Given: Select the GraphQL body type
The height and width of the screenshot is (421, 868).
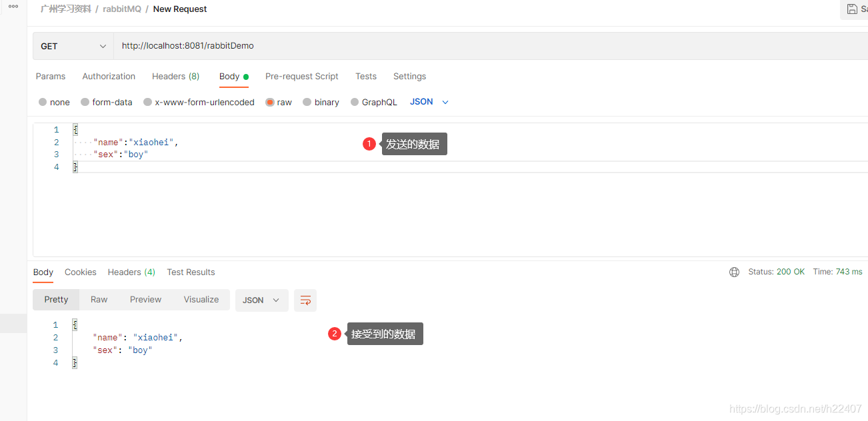Looking at the screenshot, I should click(x=373, y=103).
